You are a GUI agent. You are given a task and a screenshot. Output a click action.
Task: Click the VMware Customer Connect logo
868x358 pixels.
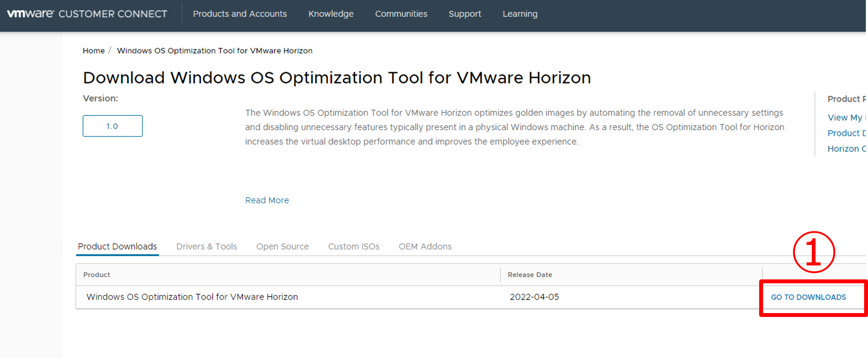pyautogui.click(x=87, y=14)
